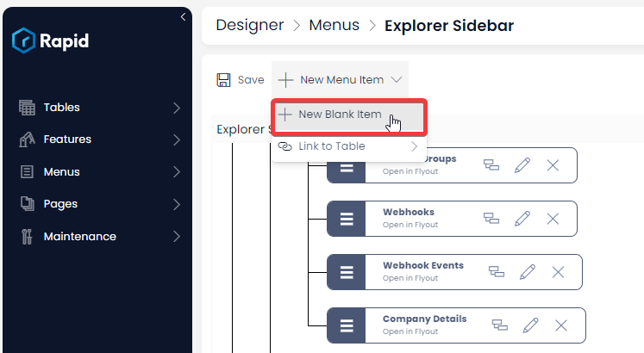Image resolution: width=644 pixels, height=353 pixels.
Task: Click the Company Details child-item icon
Action: pos(500,325)
